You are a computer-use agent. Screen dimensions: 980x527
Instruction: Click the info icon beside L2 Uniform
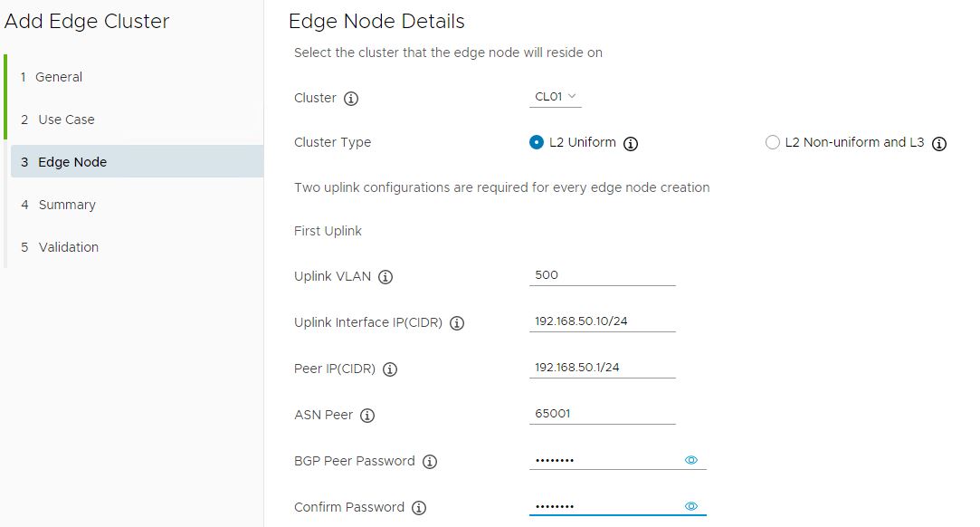click(632, 143)
